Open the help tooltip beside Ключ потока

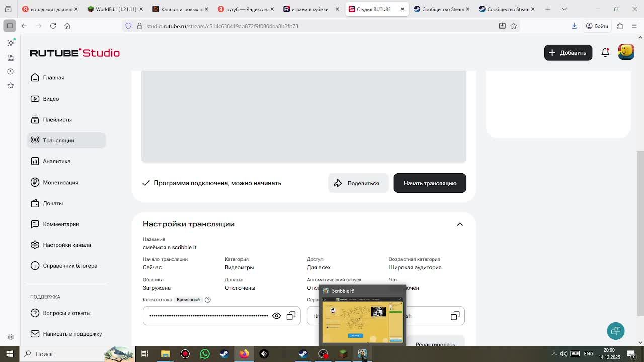[207, 300]
